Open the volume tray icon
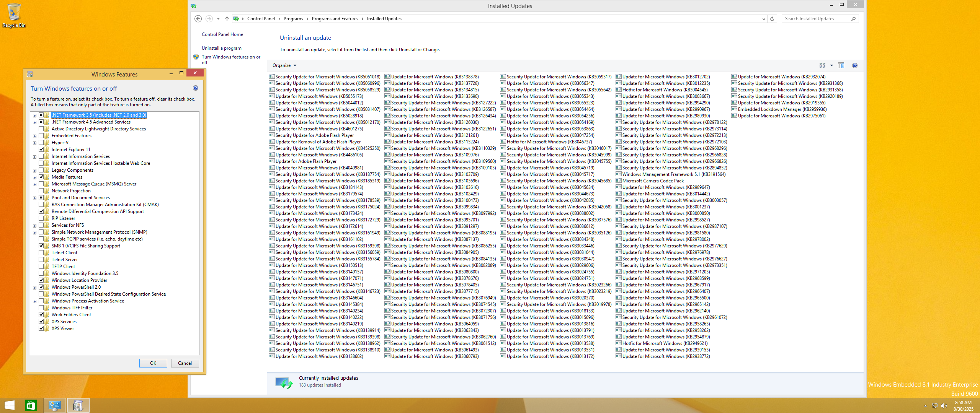Viewport: 980px width, 413px height. 944,406
